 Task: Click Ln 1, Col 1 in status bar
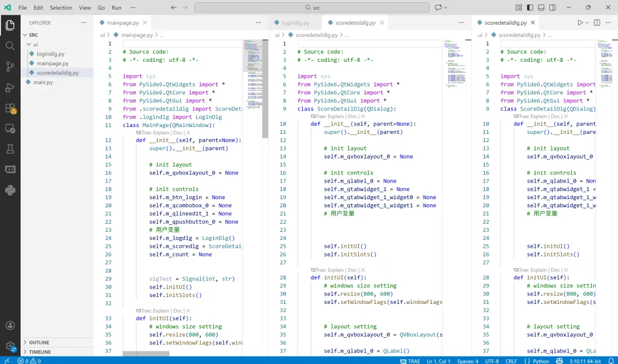(438, 361)
